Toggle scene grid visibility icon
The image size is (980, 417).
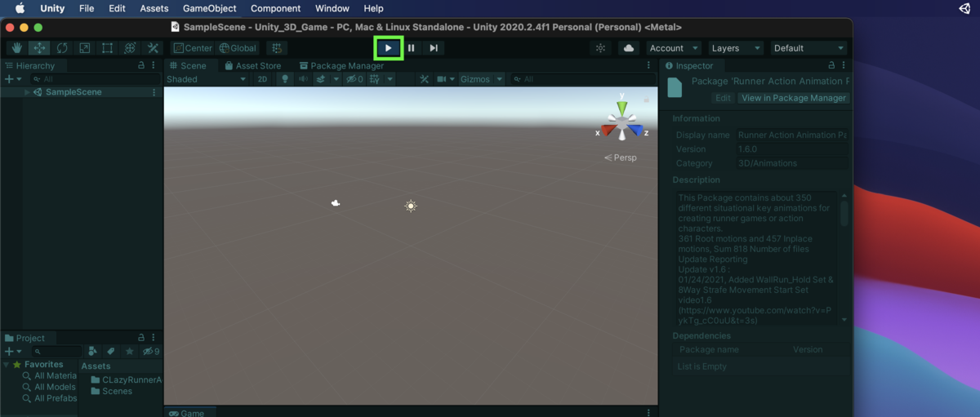click(x=375, y=79)
